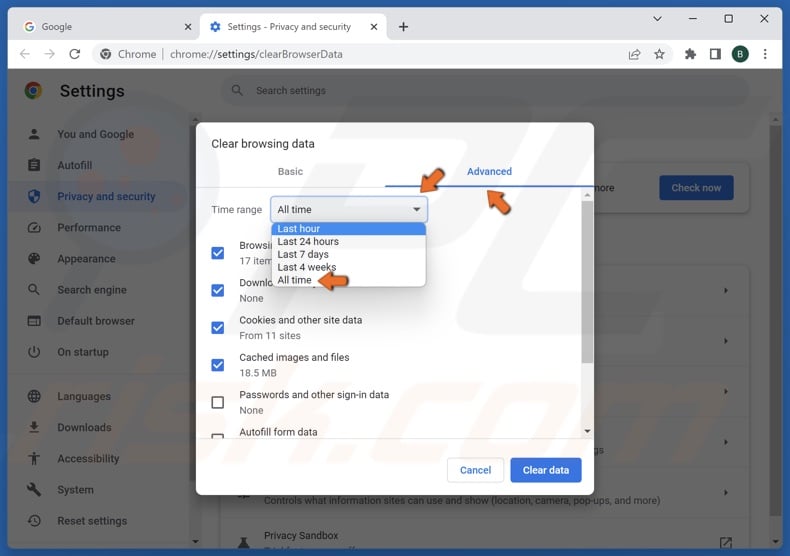Click the You and Google person icon

point(34,134)
